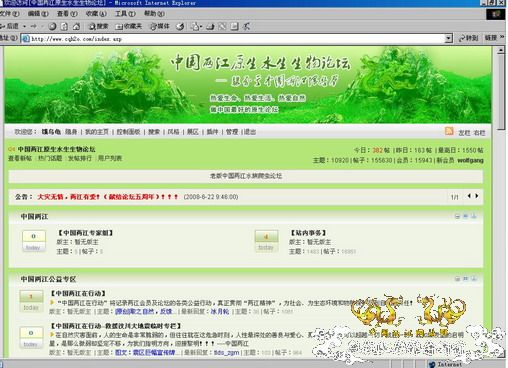Open the 插件 plugins navigation item

(x=212, y=132)
